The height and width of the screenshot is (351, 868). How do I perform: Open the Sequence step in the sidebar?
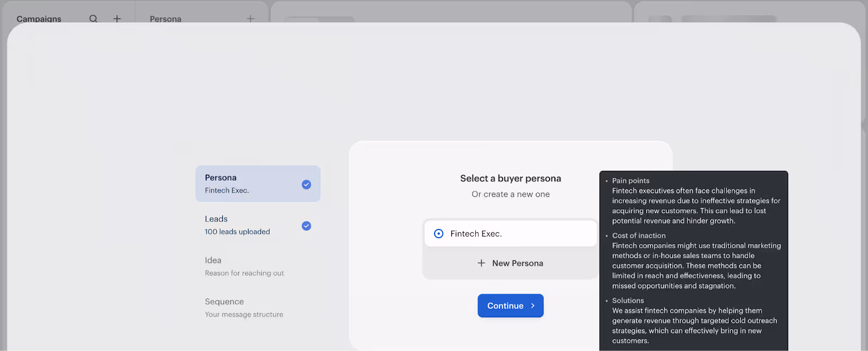258,308
